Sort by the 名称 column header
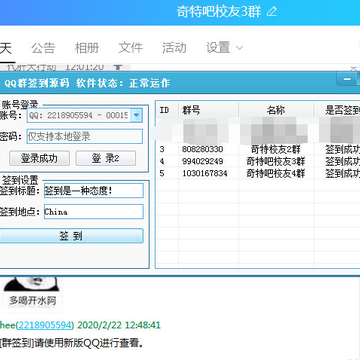Viewport: 360px width, 360px height. coord(276,110)
